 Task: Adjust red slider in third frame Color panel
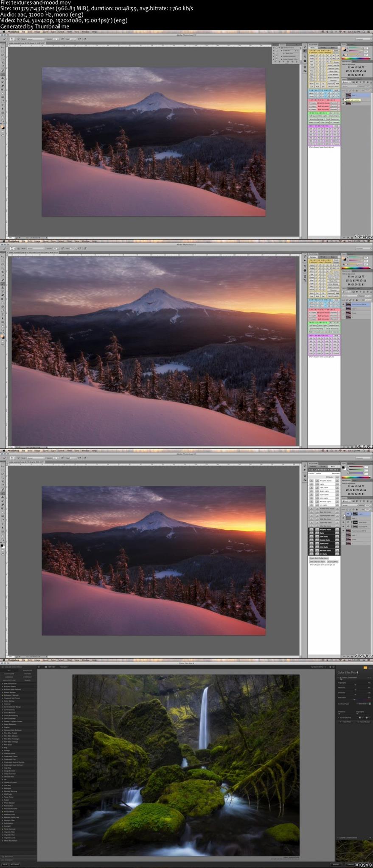[x=356, y=466]
